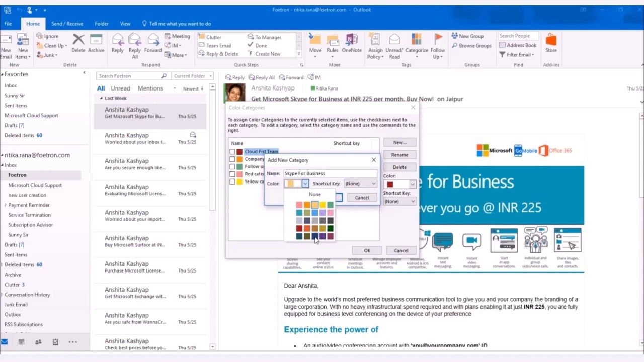644x362 pixels.
Task: Click Cancel in Add New Category dialog
Action: pyautogui.click(x=362, y=198)
